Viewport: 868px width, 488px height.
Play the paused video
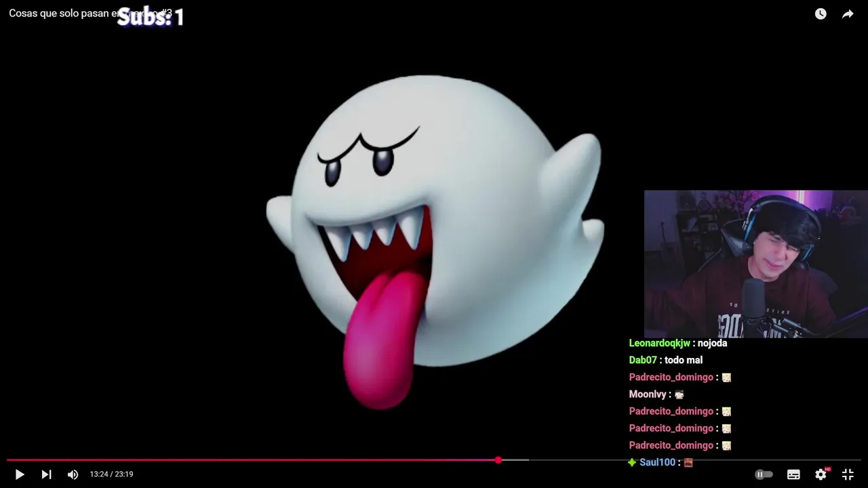[20, 474]
